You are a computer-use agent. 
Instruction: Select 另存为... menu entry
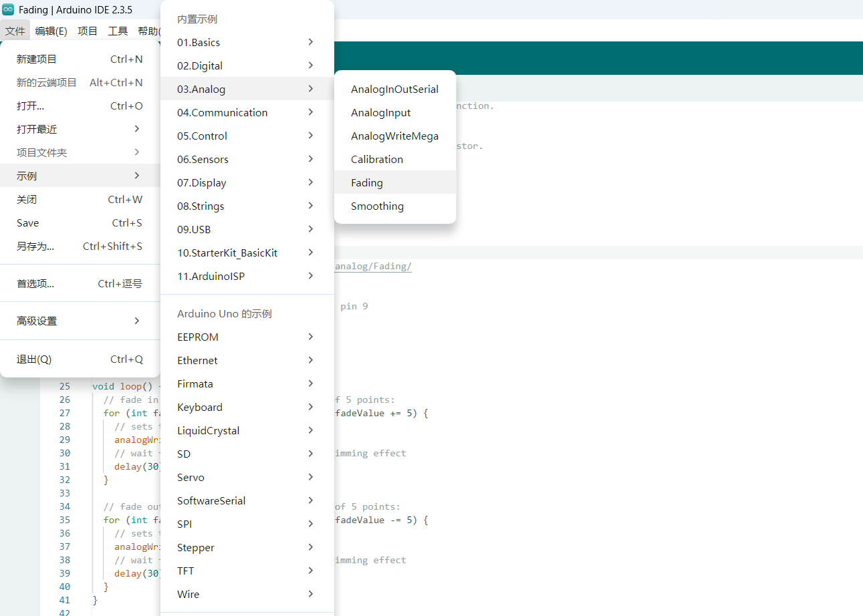click(80, 246)
